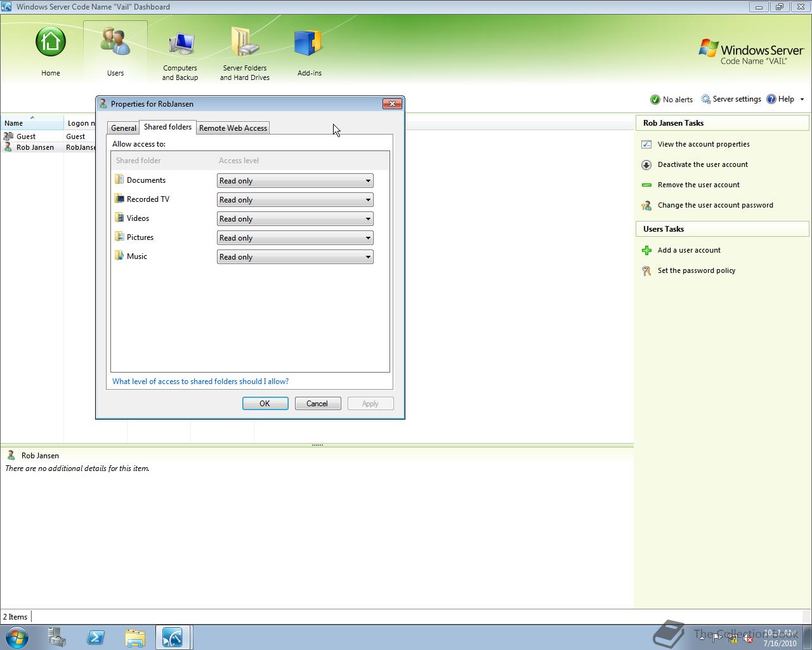Sort the list by Name column
The width and height of the screenshot is (812, 650).
(x=32, y=123)
